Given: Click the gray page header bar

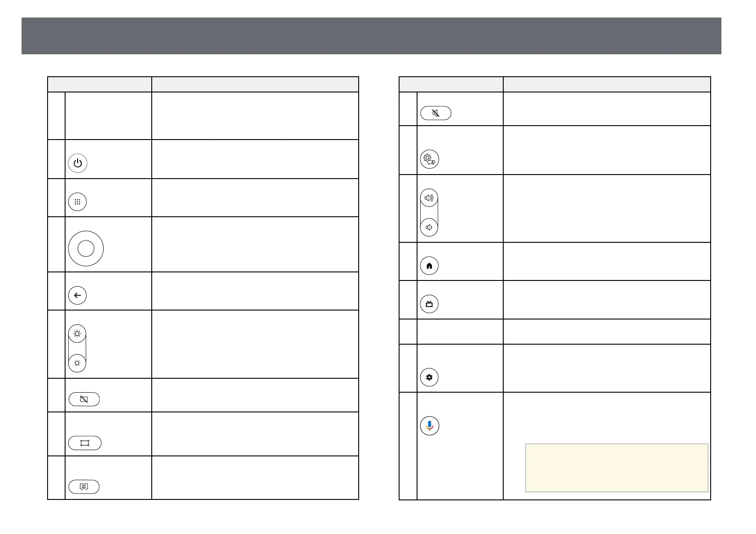Looking at the screenshot, I should (371, 36).
